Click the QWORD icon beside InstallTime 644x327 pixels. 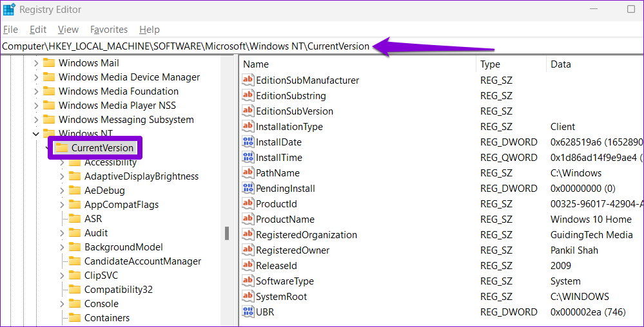click(248, 158)
